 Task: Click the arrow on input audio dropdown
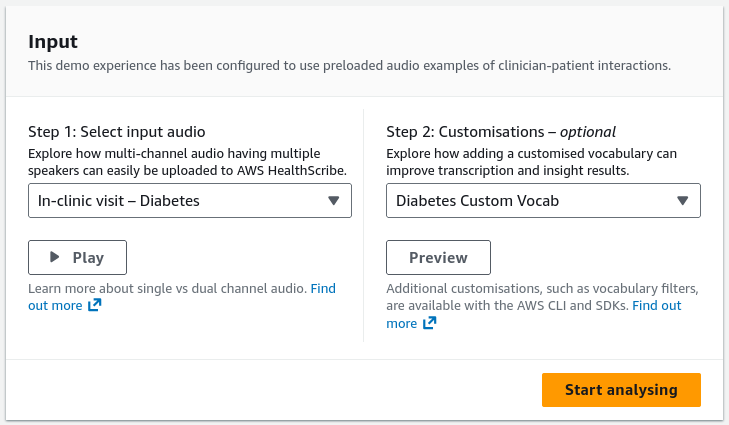333,200
